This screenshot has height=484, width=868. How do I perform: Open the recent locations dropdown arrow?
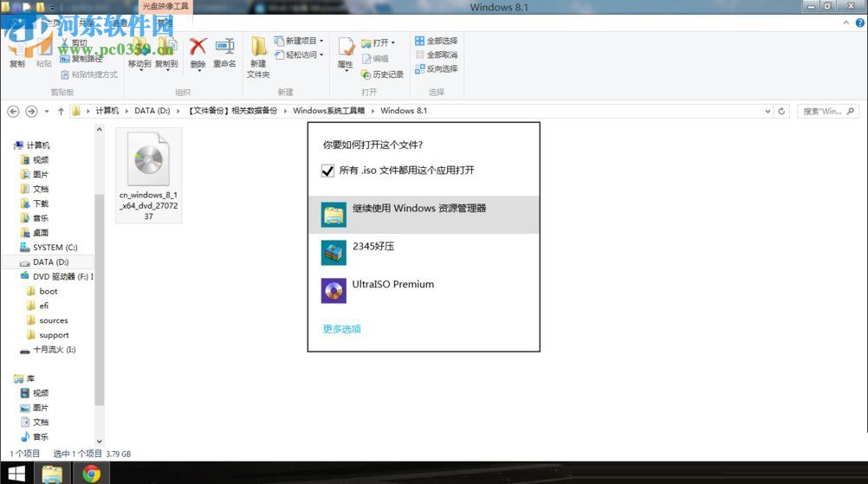(x=47, y=111)
